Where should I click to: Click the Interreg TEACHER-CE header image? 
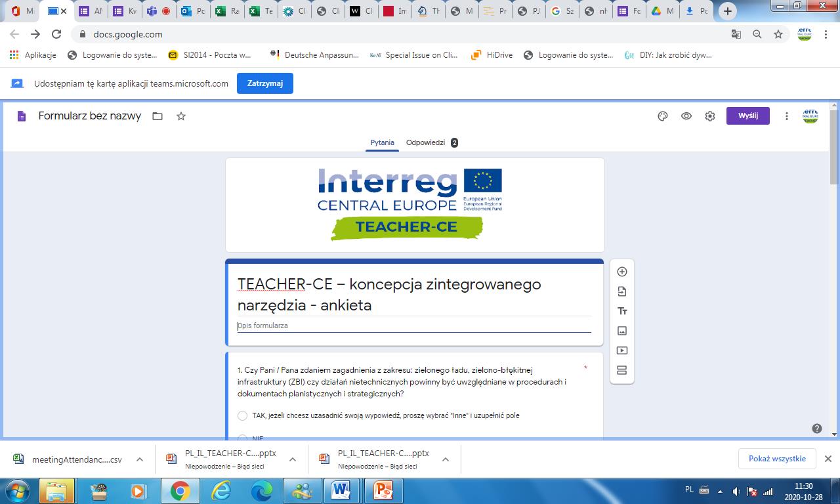pos(415,205)
